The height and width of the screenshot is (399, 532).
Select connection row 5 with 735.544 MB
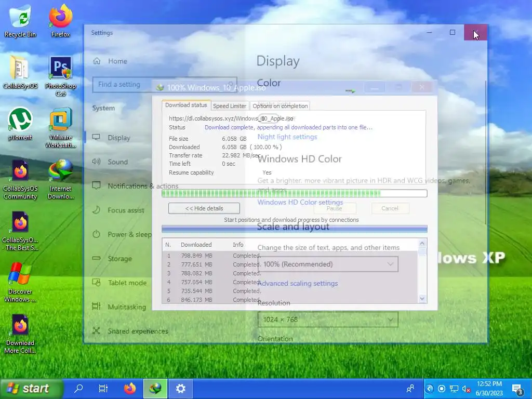point(290,291)
